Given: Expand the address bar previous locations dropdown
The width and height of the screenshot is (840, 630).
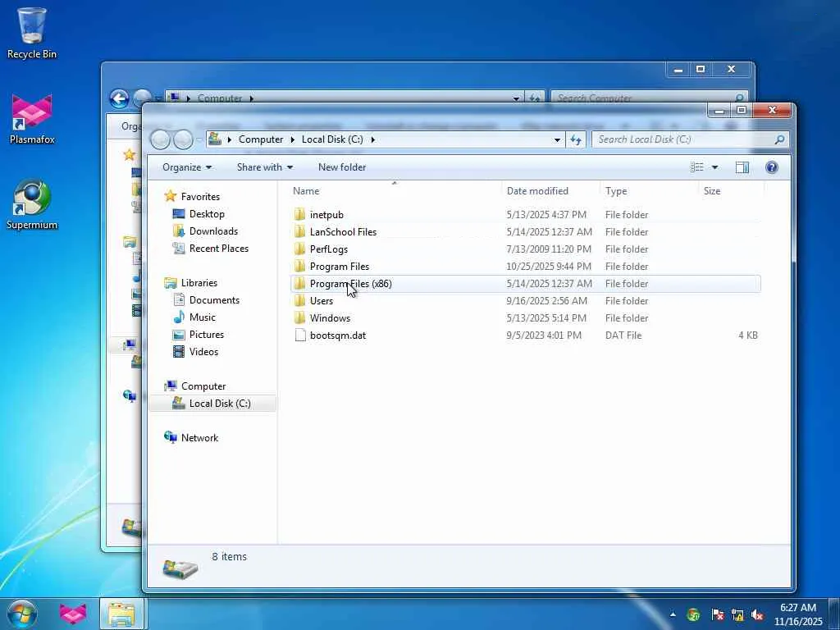Looking at the screenshot, I should pos(557,139).
